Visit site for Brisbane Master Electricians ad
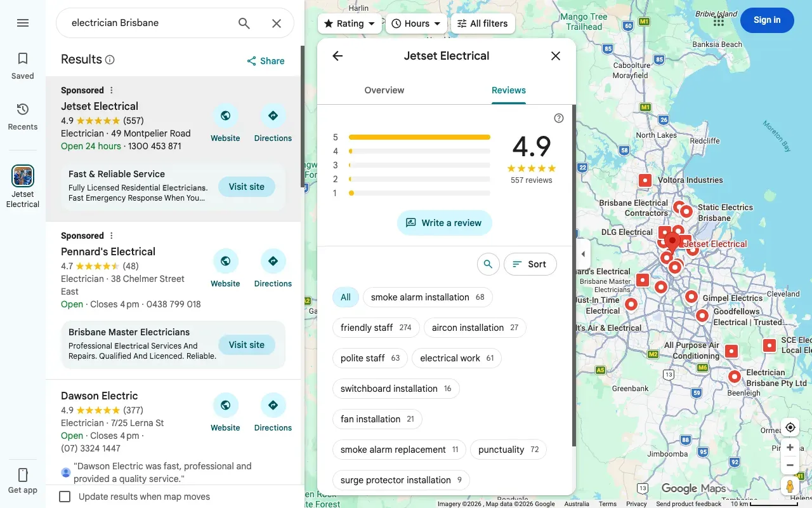 (x=247, y=345)
